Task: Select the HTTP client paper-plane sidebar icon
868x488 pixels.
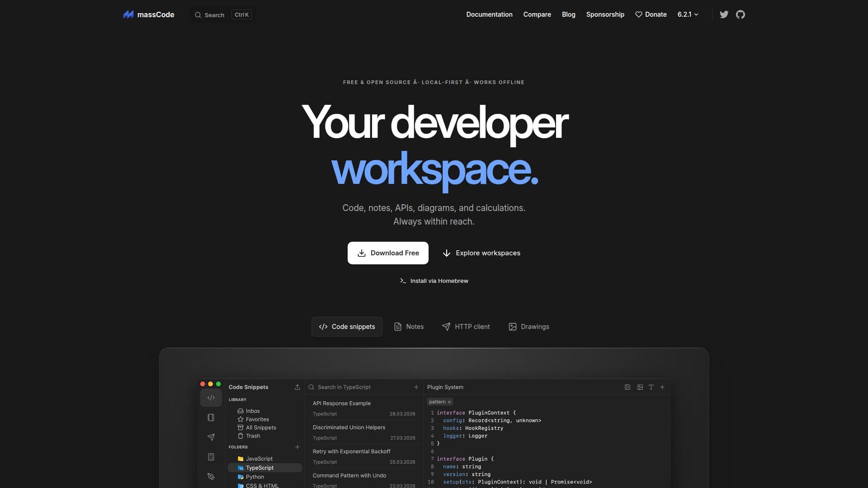Action: pyautogui.click(x=211, y=437)
